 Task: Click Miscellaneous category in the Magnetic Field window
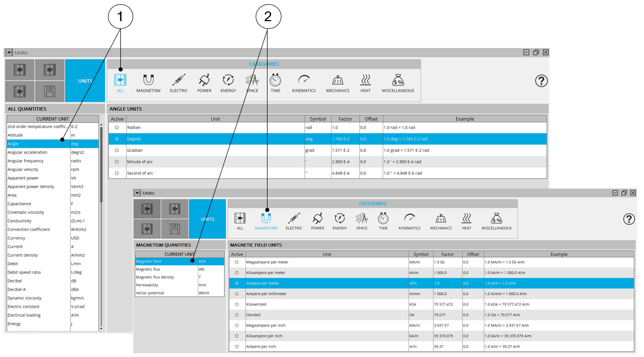pos(496,221)
